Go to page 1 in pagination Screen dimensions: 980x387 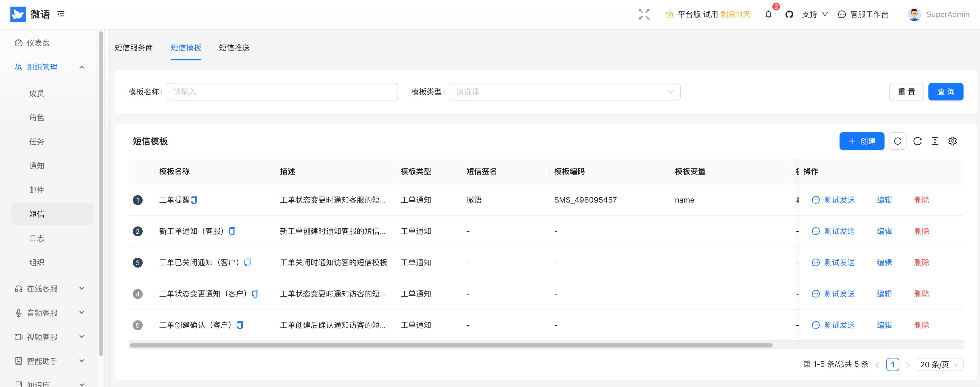(x=892, y=364)
